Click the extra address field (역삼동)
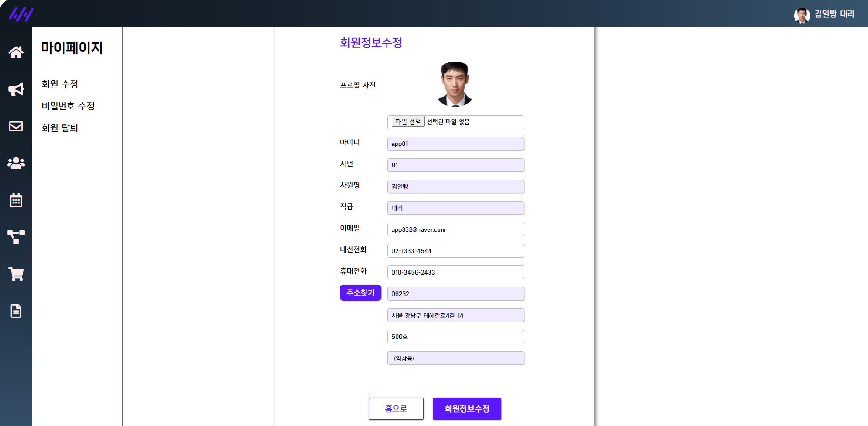The image size is (868, 426). coord(456,358)
